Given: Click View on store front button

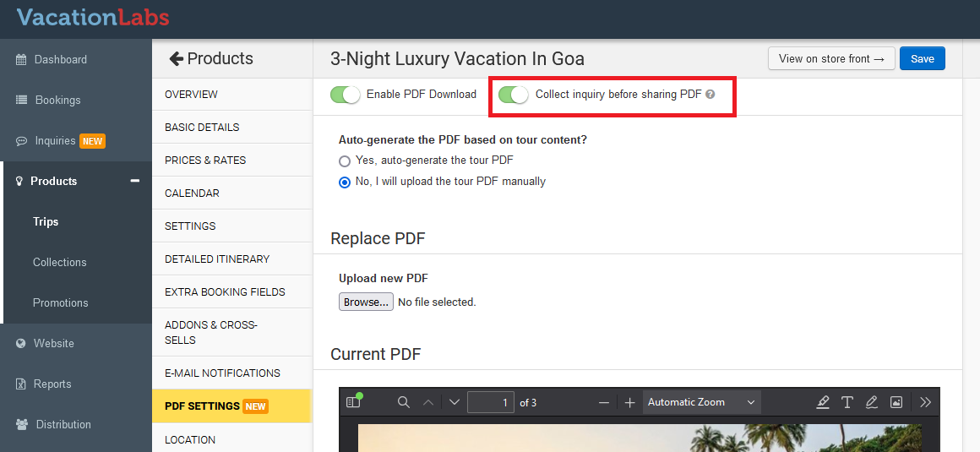Looking at the screenshot, I should pos(831,58).
